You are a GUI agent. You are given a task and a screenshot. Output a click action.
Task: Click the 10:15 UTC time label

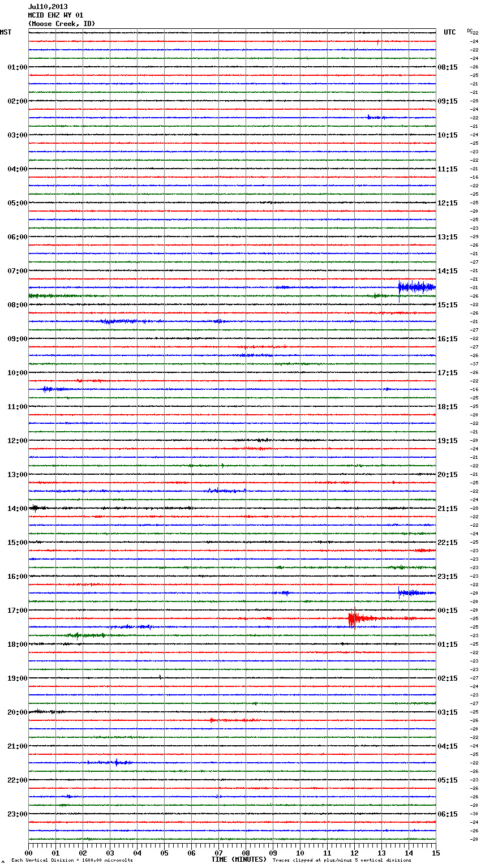(x=448, y=135)
